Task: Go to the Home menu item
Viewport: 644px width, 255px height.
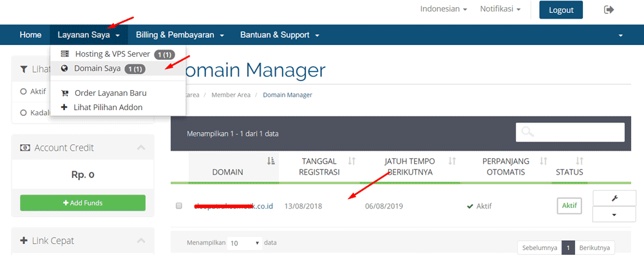Action: tap(30, 35)
